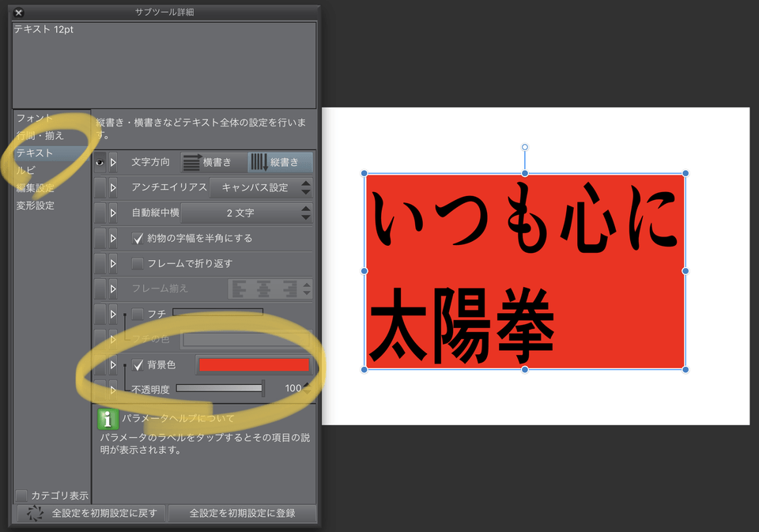The image size is (759, 532).
Task: Adjust the 不透明度 slider
Action: point(220,388)
